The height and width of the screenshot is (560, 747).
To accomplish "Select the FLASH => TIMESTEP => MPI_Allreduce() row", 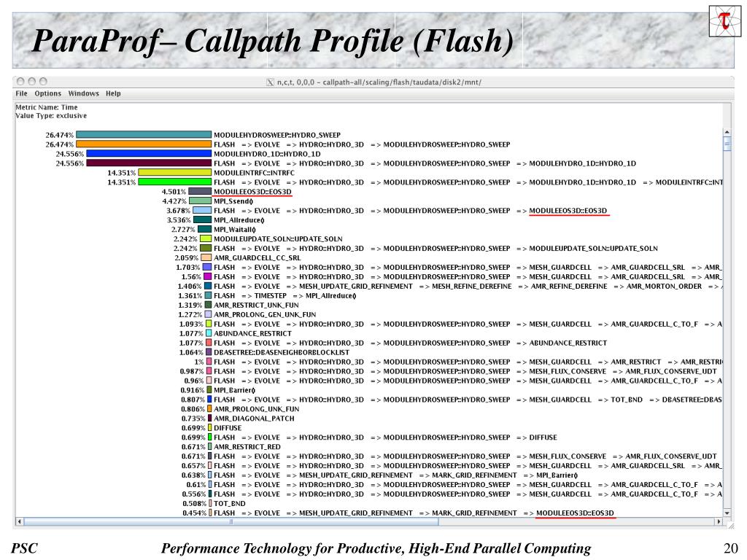I will pyautogui.click(x=285, y=296).
